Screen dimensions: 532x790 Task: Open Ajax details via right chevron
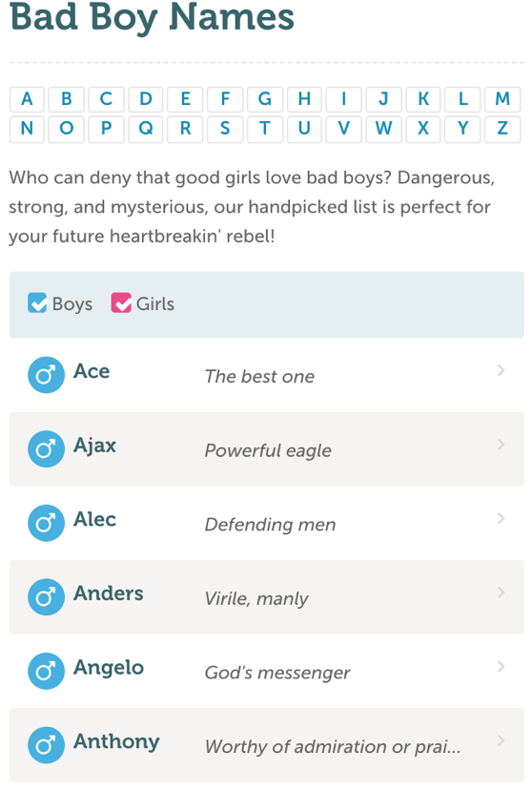point(501,445)
